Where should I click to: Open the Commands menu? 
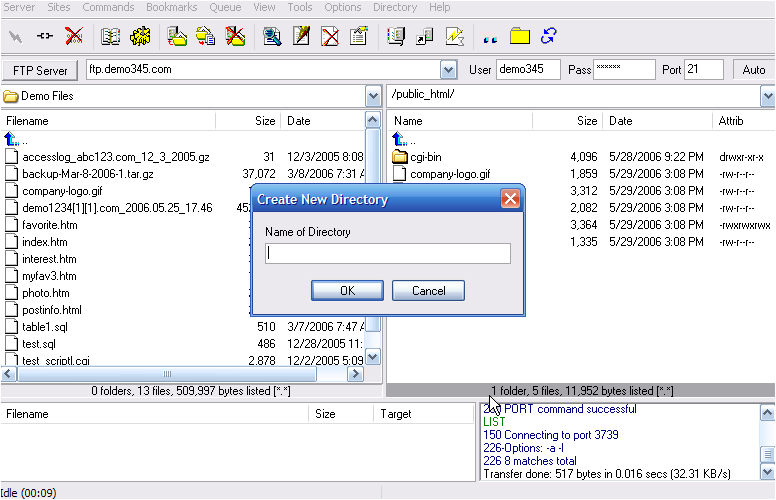108,7
